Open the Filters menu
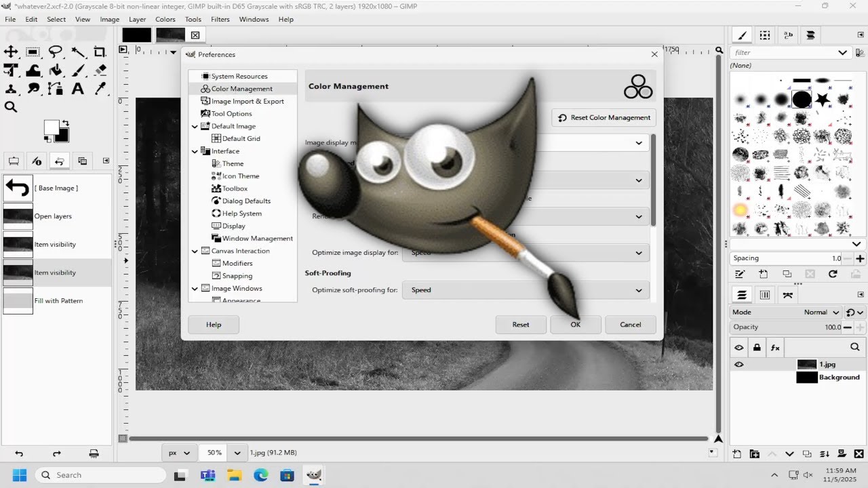 220,19
